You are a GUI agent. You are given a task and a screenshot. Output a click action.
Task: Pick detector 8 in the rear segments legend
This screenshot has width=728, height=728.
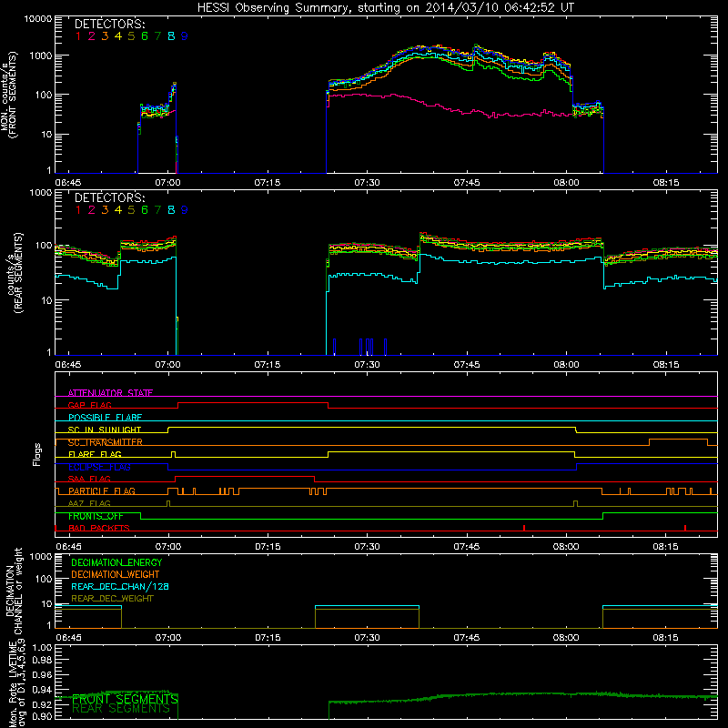pyautogui.click(x=171, y=210)
